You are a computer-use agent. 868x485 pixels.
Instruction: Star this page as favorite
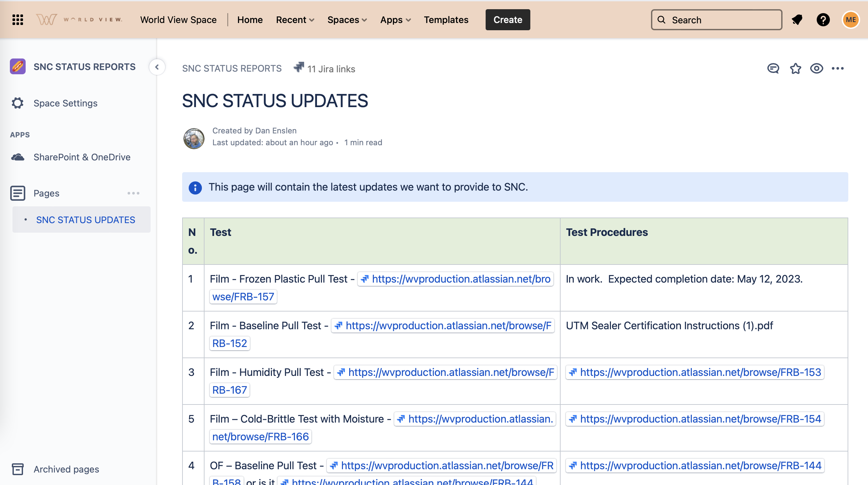pyautogui.click(x=795, y=68)
